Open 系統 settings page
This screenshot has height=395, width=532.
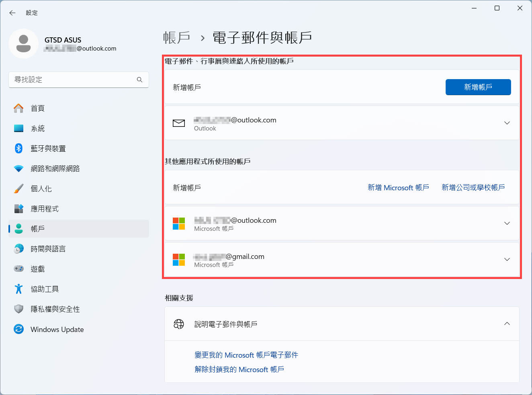(79, 128)
